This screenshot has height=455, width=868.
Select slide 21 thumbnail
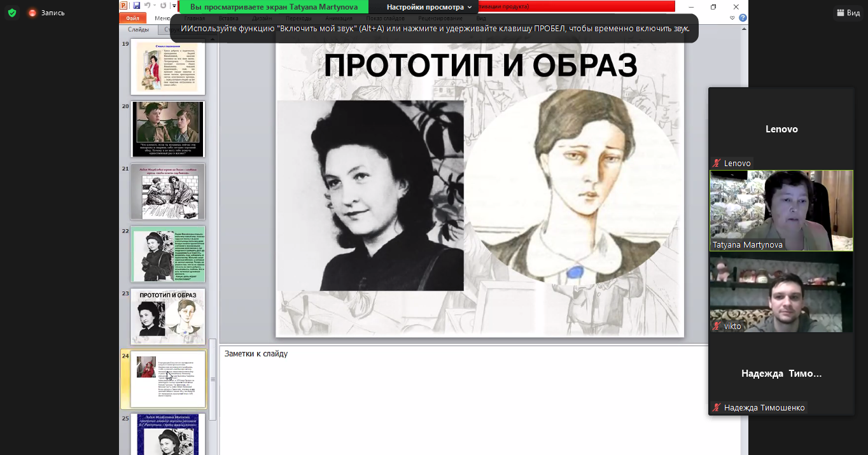click(168, 192)
